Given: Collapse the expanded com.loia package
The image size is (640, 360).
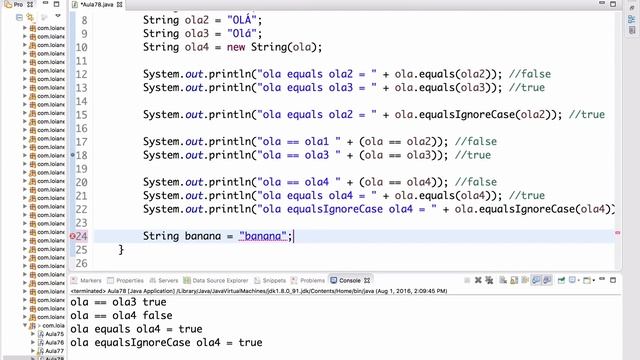Looking at the screenshot, I should pos(25,325).
